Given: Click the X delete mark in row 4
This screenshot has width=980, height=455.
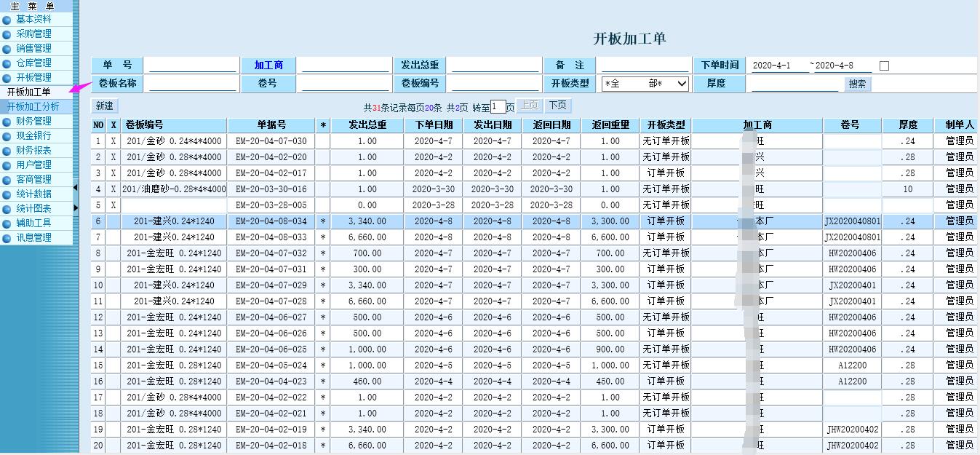Looking at the screenshot, I should [x=113, y=189].
